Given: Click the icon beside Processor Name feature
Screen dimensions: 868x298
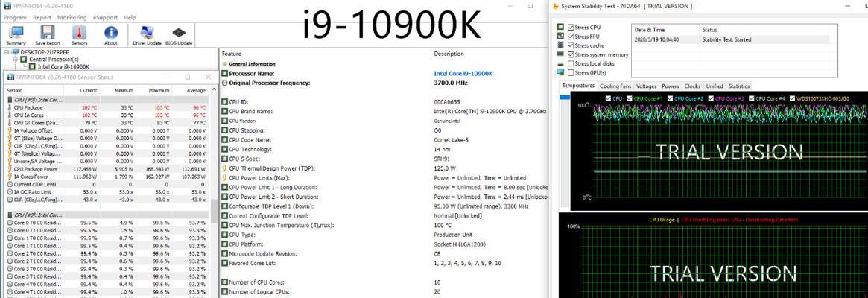Looking at the screenshot, I should pyautogui.click(x=225, y=73).
